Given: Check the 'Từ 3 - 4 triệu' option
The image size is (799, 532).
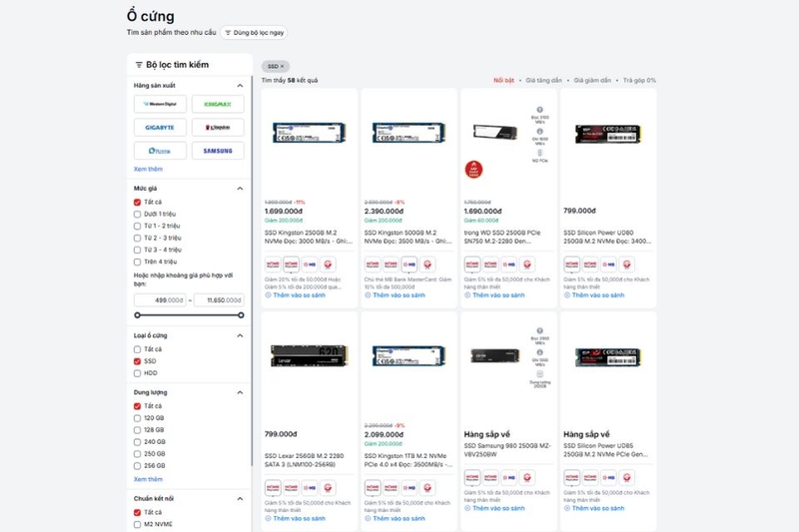Looking at the screenshot, I should pyautogui.click(x=137, y=250).
